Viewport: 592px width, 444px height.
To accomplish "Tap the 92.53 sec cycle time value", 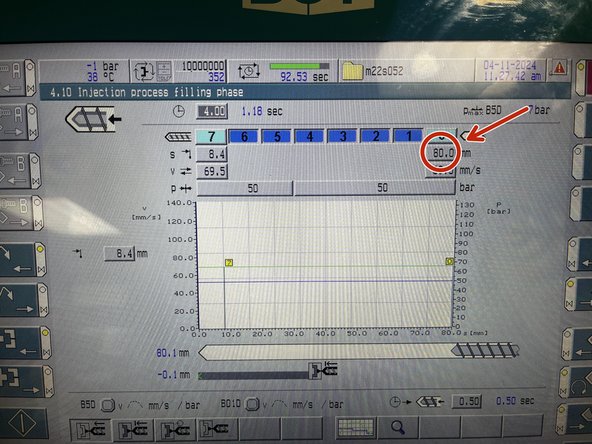I will (304, 77).
